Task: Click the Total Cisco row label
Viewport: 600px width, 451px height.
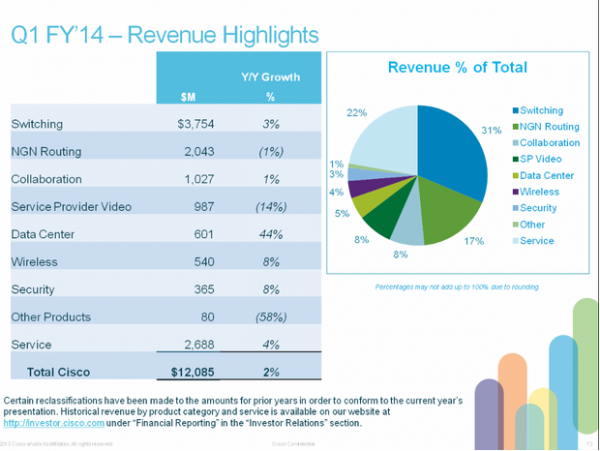Action: tap(59, 372)
